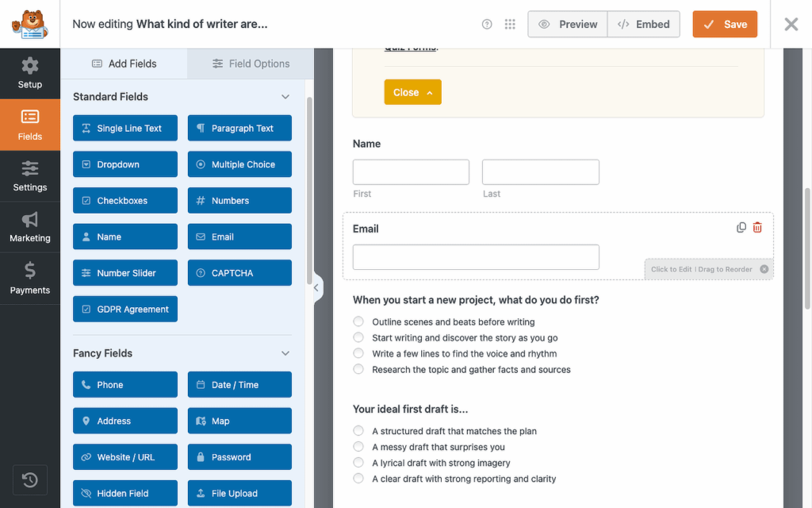This screenshot has height=508, width=812.
Task: Delete the Email field with trash icon
Action: pyautogui.click(x=757, y=228)
